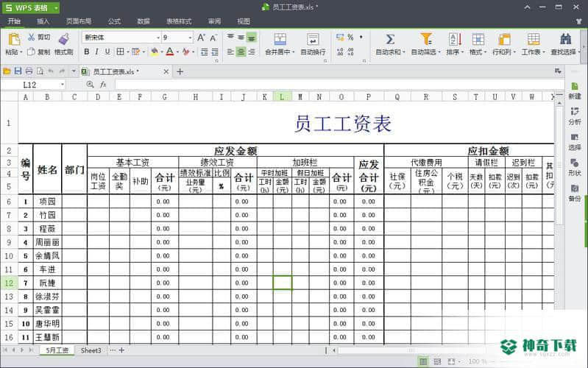Viewport: 588px width, 368px height.
Task: Copy selection with the 复制 button
Action: pos(39,52)
